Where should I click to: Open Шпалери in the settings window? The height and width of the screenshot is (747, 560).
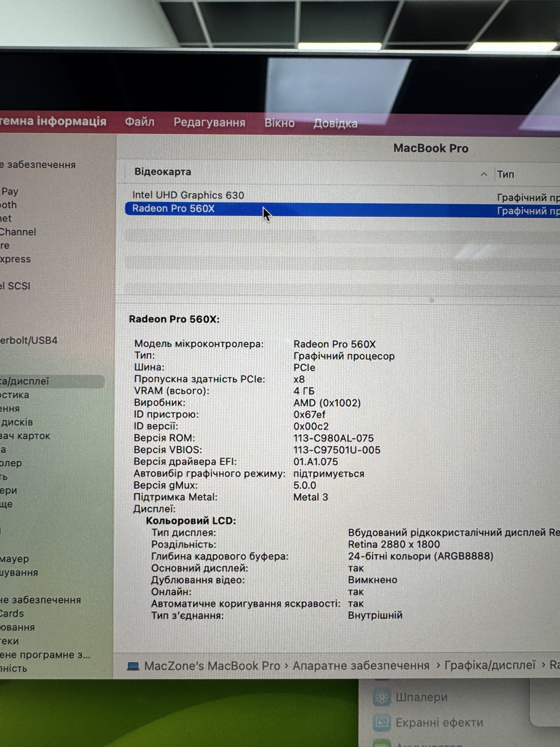coord(421,697)
